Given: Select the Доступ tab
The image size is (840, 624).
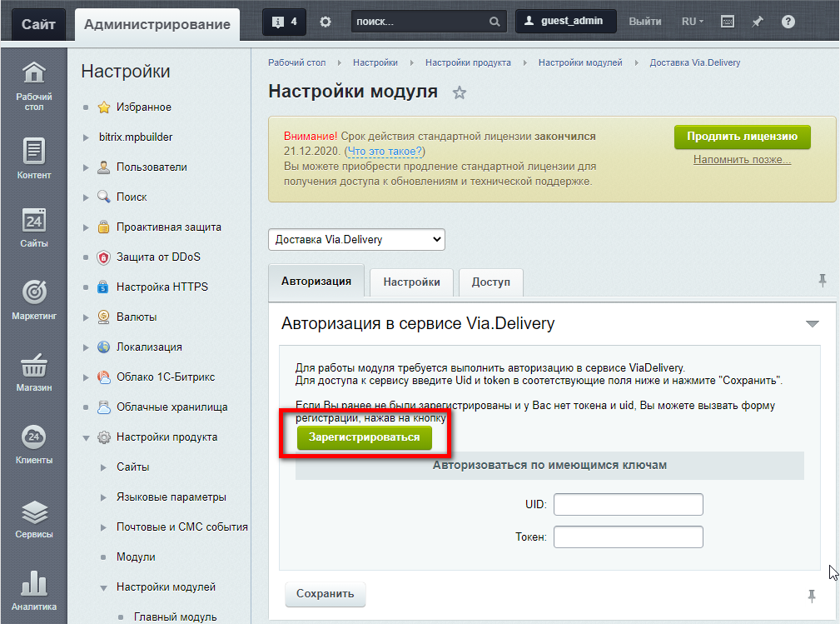Looking at the screenshot, I should pyautogui.click(x=490, y=282).
